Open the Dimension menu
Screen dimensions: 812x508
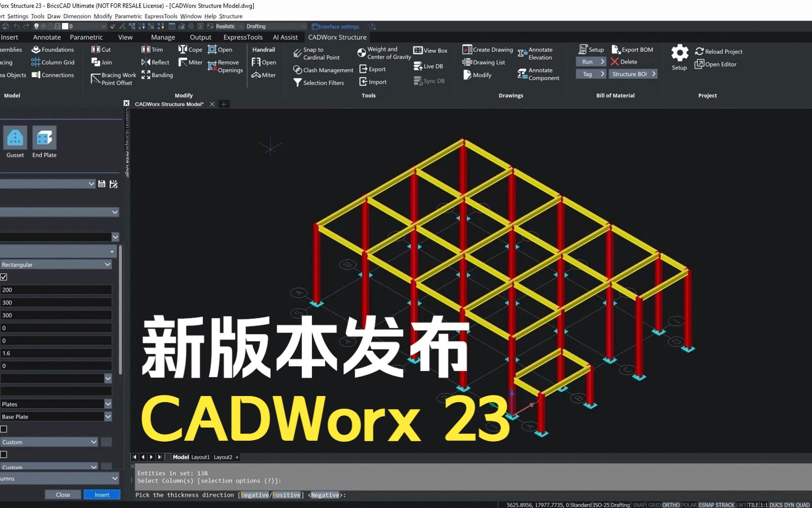point(77,16)
